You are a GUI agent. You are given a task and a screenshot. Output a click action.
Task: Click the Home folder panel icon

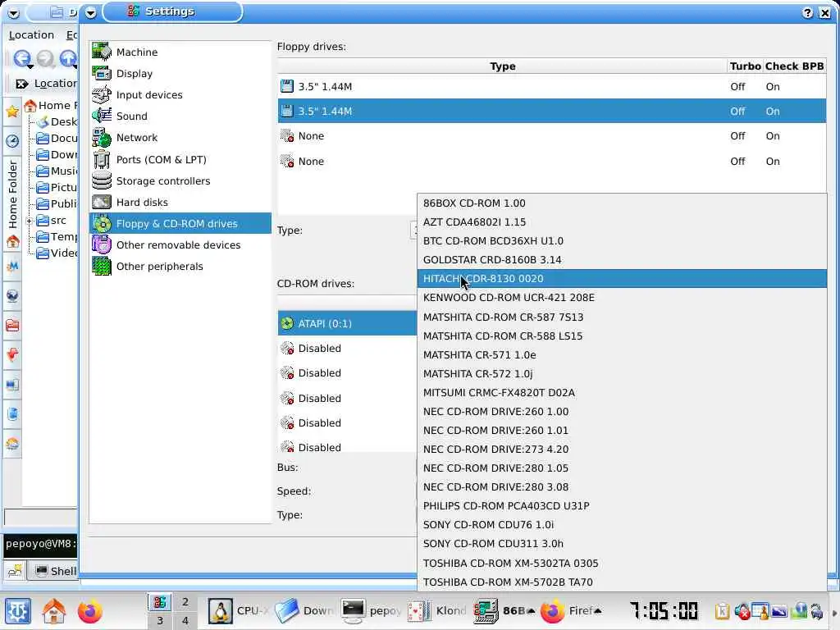pos(54,610)
